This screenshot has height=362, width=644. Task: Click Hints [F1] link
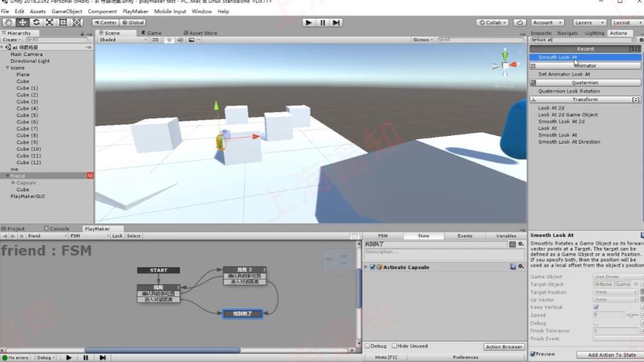386,357
